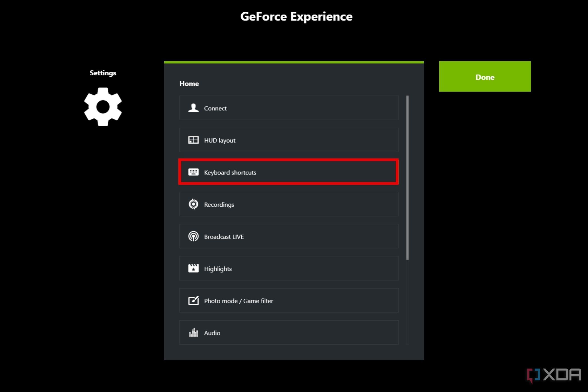Click the Home section header label
Screen dimensions: 588x392
tap(190, 83)
